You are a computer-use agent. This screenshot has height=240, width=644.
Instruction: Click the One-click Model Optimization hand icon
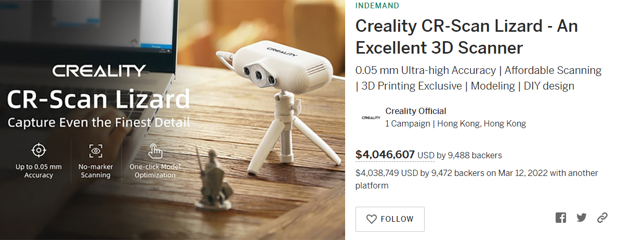click(155, 151)
